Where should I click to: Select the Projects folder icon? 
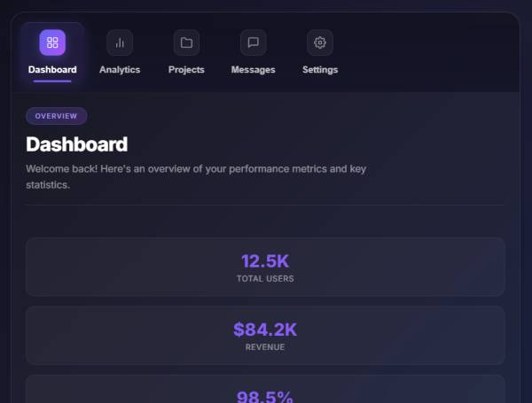[x=186, y=43]
